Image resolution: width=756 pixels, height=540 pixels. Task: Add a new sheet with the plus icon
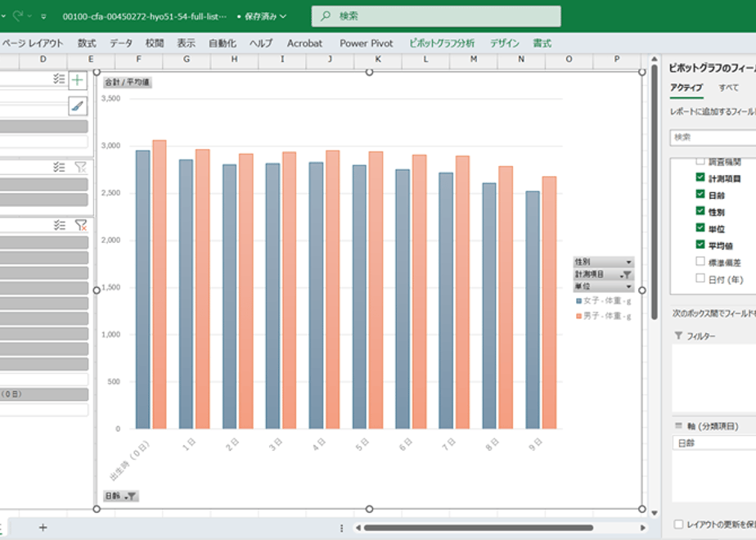click(43, 528)
